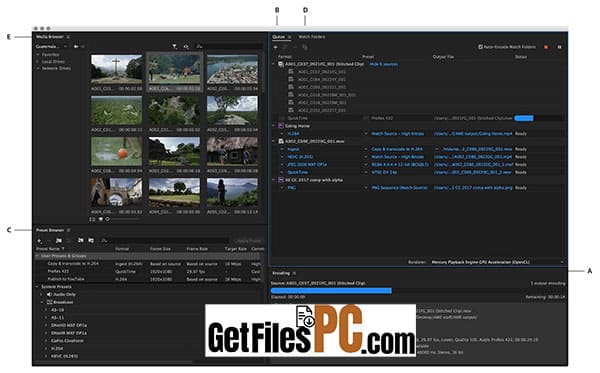Switch Media Browser to list view
This screenshot has width=600, height=373.
click(x=92, y=219)
